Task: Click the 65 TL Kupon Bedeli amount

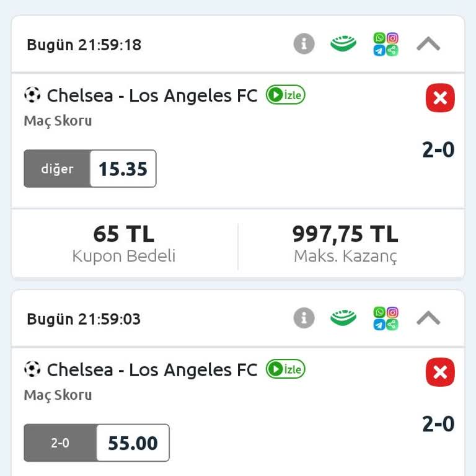Action: 124,234
